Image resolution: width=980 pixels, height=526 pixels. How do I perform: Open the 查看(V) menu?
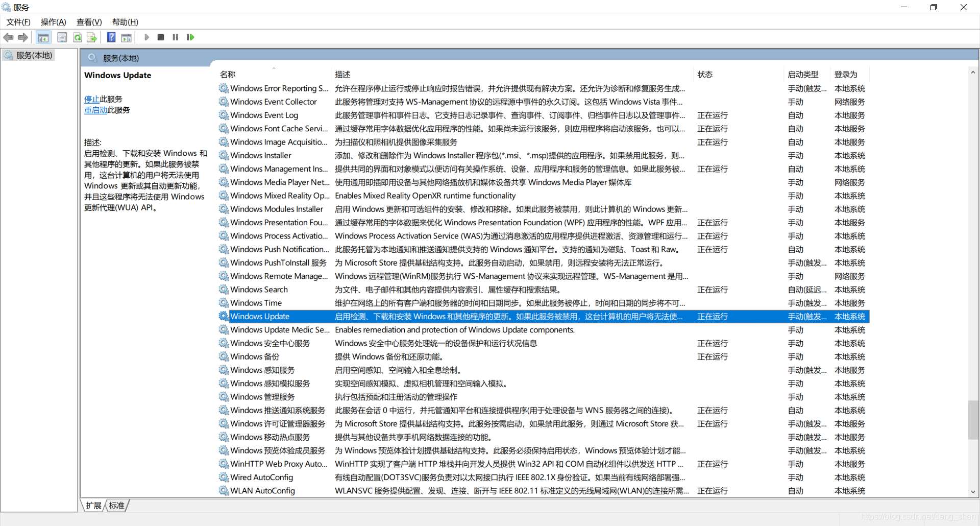tap(89, 22)
